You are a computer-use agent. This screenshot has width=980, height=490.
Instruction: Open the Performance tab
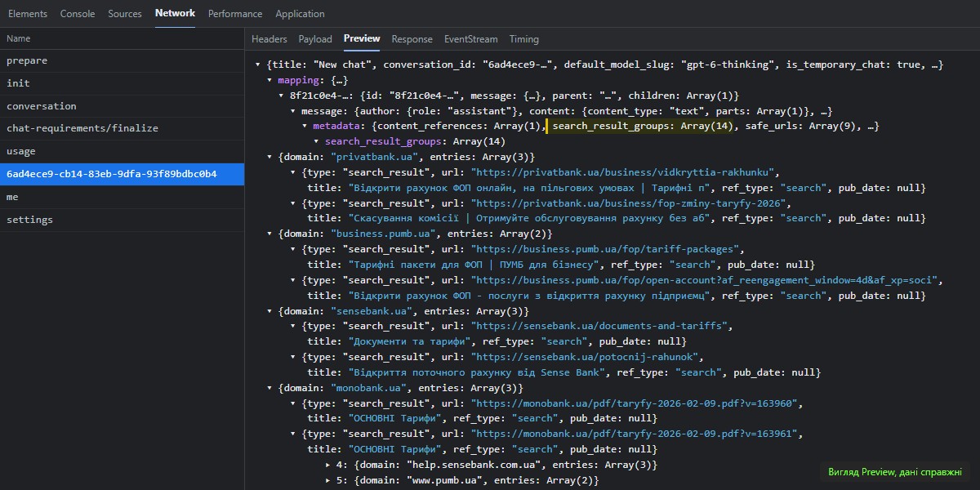pyautogui.click(x=235, y=14)
